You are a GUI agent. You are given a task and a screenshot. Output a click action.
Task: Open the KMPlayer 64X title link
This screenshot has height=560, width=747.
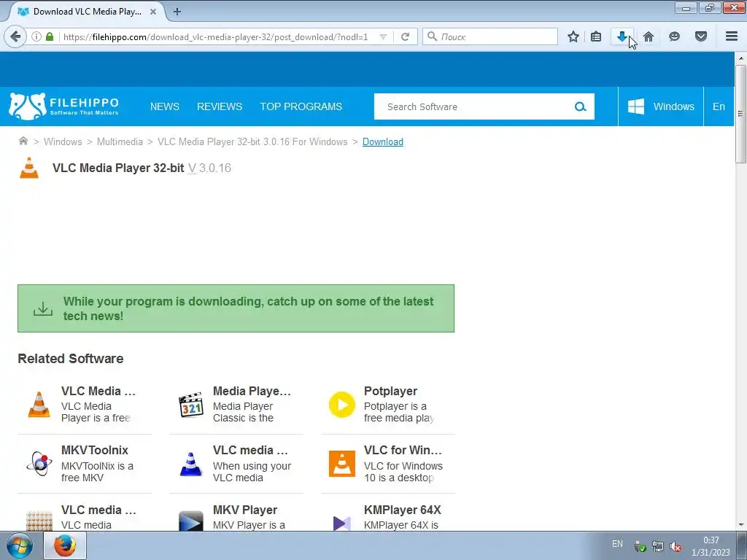point(403,510)
